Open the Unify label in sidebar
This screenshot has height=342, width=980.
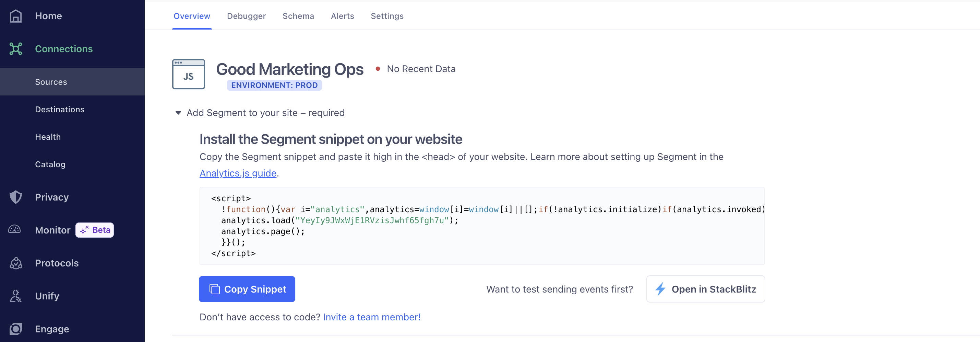click(47, 296)
